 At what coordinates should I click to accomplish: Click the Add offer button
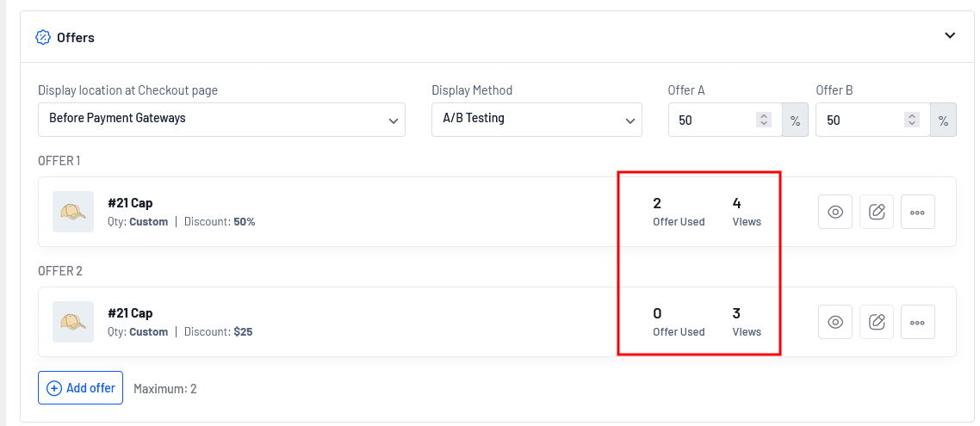pos(81,388)
